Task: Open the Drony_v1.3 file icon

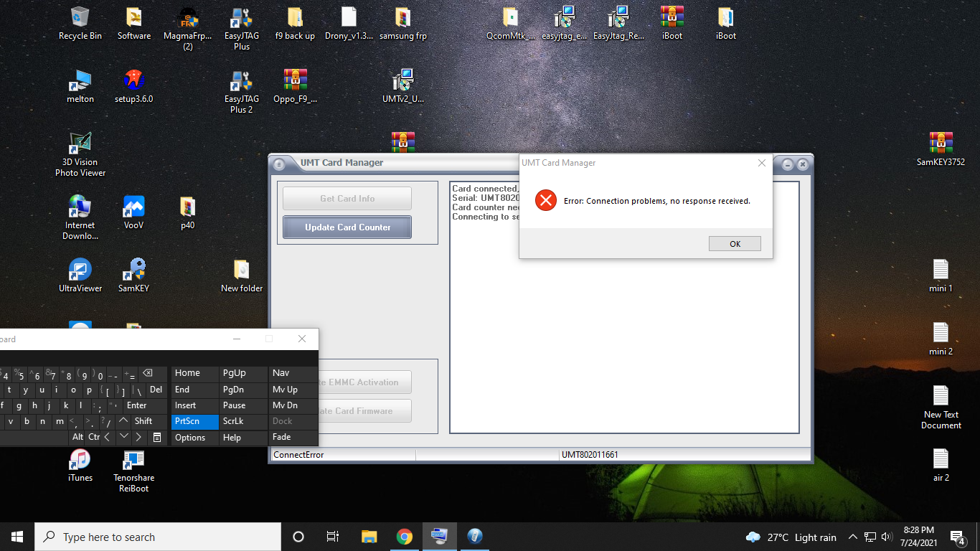Action: (349, 24)
